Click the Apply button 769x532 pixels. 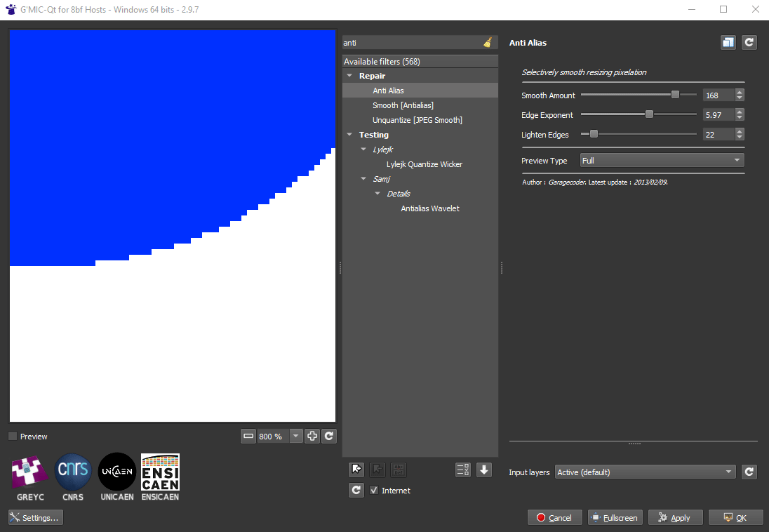pyautogui.click(x=675, y=517)
